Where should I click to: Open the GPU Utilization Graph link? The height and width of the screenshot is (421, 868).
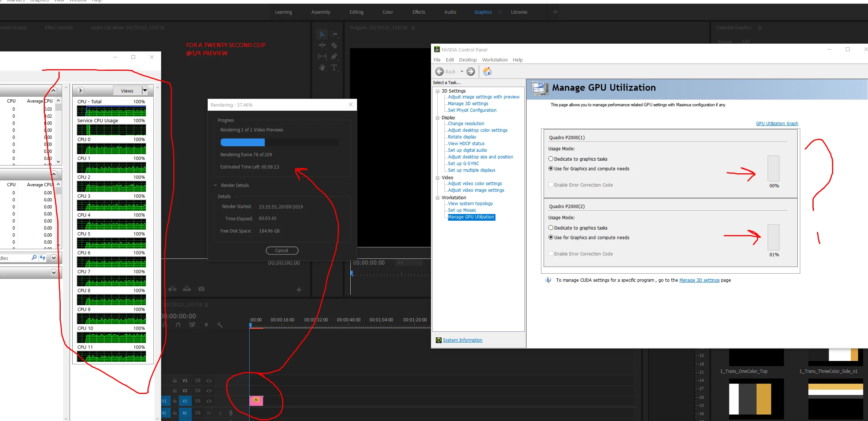(x=777, y=124)
